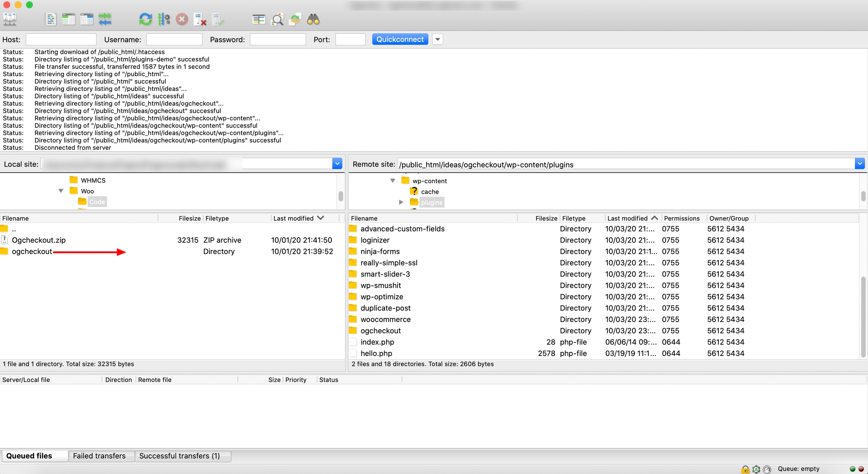The image size is (868, 474).
Task: Toggle message log display
Action: (50, 19)
